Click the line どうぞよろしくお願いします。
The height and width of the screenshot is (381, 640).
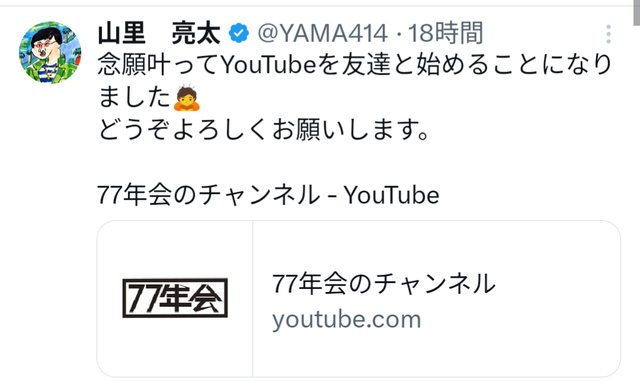(263, 130)
